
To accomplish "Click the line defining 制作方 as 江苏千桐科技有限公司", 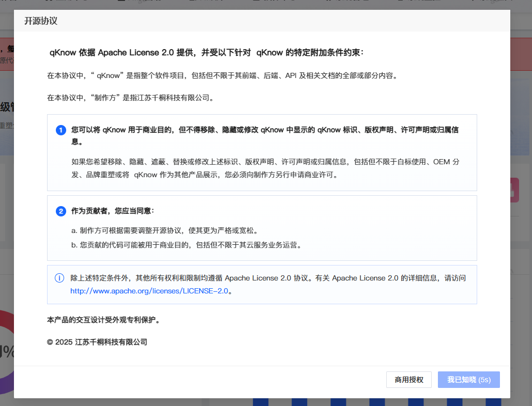I will coord(131,98).
